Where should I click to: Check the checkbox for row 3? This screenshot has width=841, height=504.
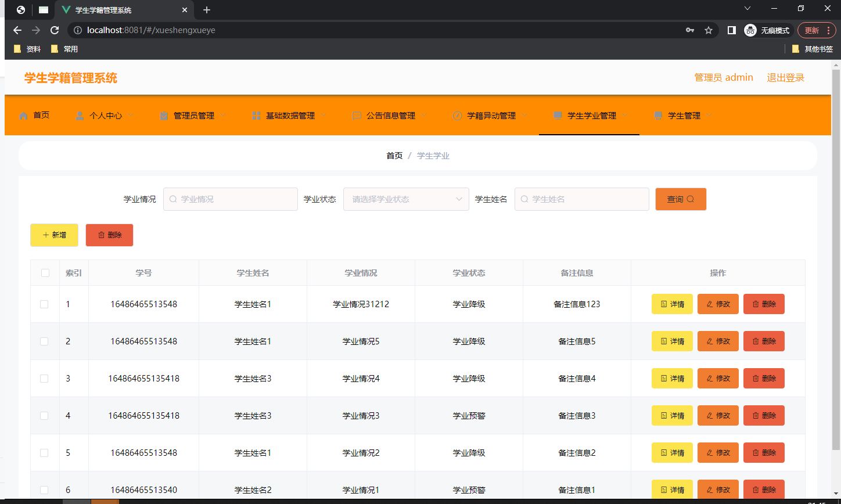coord(44,379)
